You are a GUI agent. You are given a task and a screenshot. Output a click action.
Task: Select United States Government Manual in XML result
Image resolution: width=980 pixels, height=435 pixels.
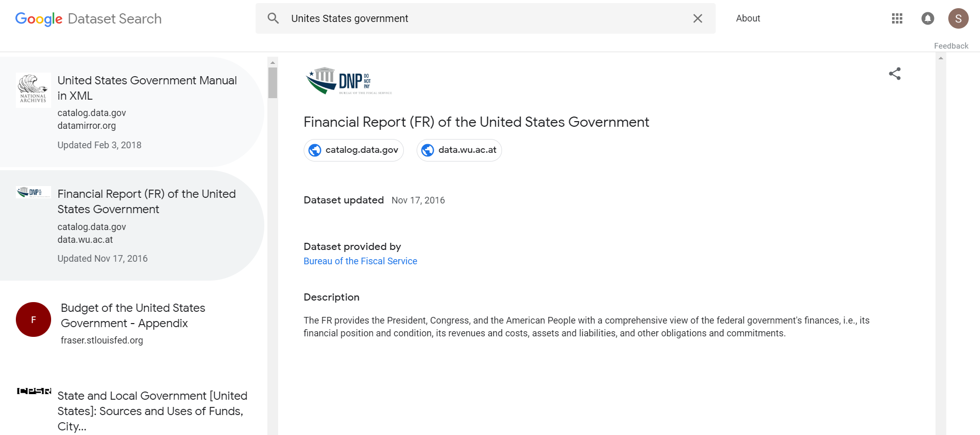pos(147,88)
